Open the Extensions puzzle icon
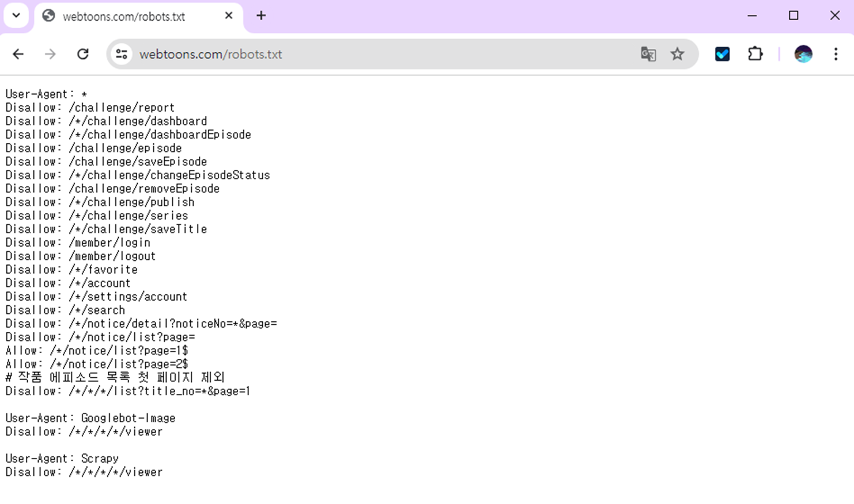 pos(755,54)
